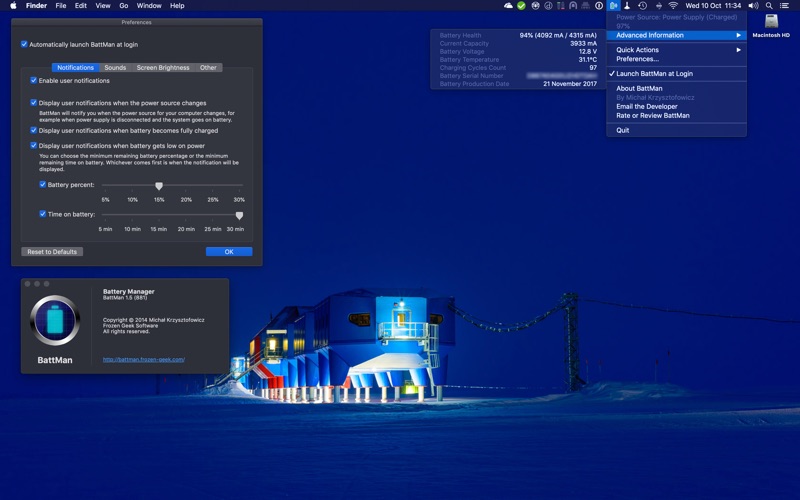Click Reset to Defaults button
Screen dimensions: 800x500
click(x=52, y=252)
